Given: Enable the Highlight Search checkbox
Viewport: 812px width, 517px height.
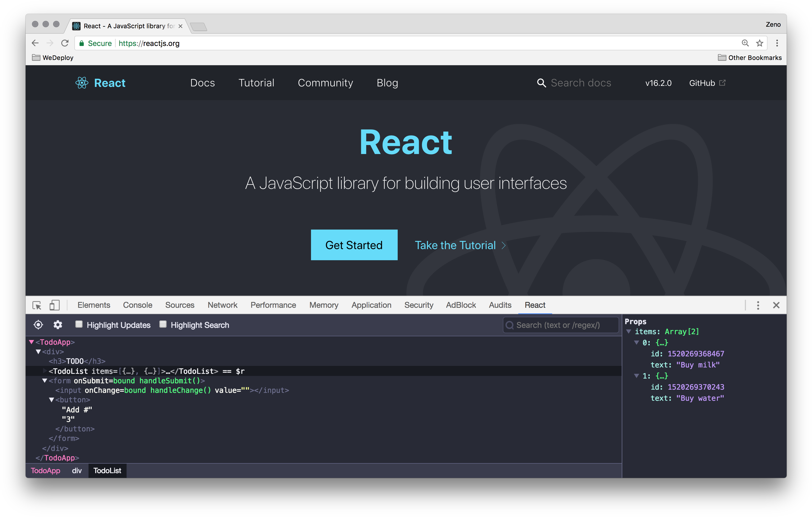Looking at the screenshot, I should point(163,324).
